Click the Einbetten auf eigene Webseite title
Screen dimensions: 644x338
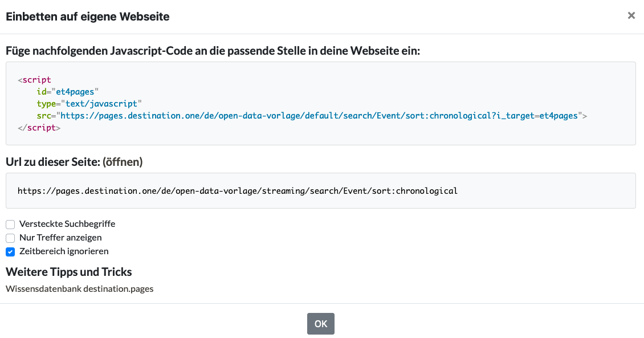click(x=88, y=17)
